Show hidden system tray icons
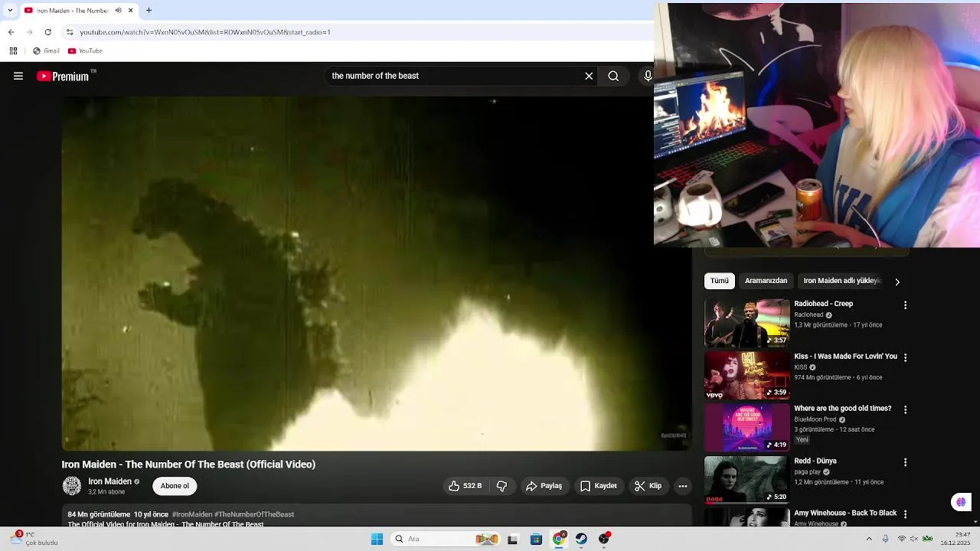Image resolution: width=980 pixels, height=551 pixels. tap(869, 539)
